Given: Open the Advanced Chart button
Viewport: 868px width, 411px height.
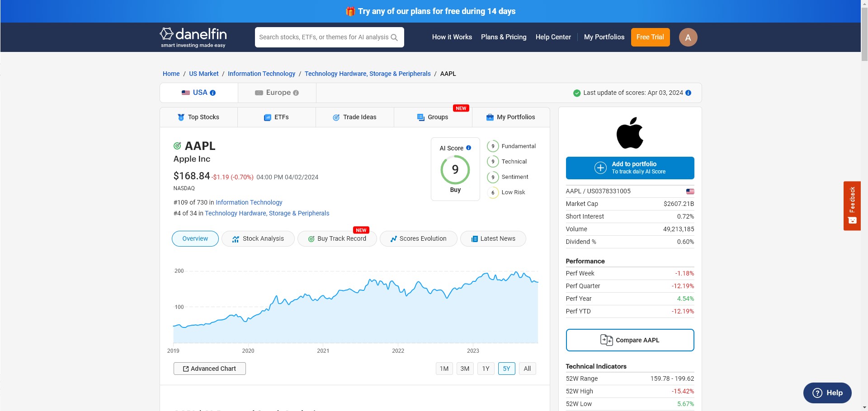Looking at the screenshot, I should pos(210,369).
